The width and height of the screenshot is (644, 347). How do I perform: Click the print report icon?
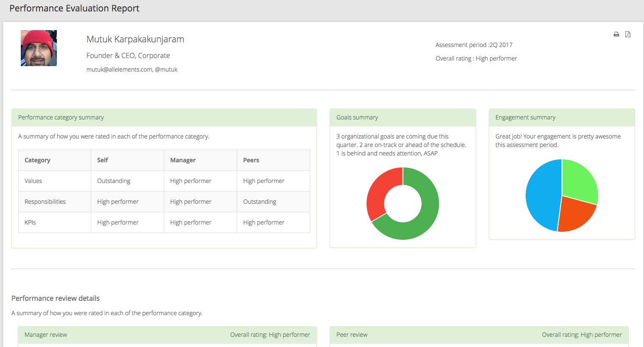(x=616, y=34)
